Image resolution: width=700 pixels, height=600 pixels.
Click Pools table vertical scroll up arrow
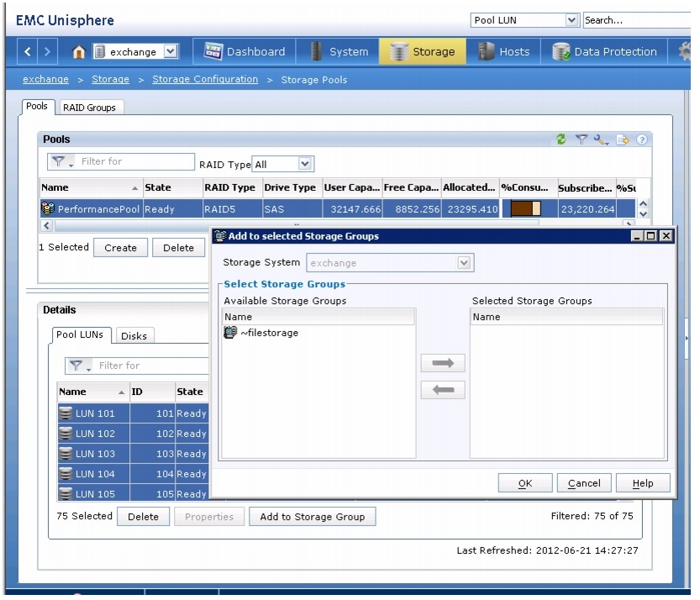(644, 203)
